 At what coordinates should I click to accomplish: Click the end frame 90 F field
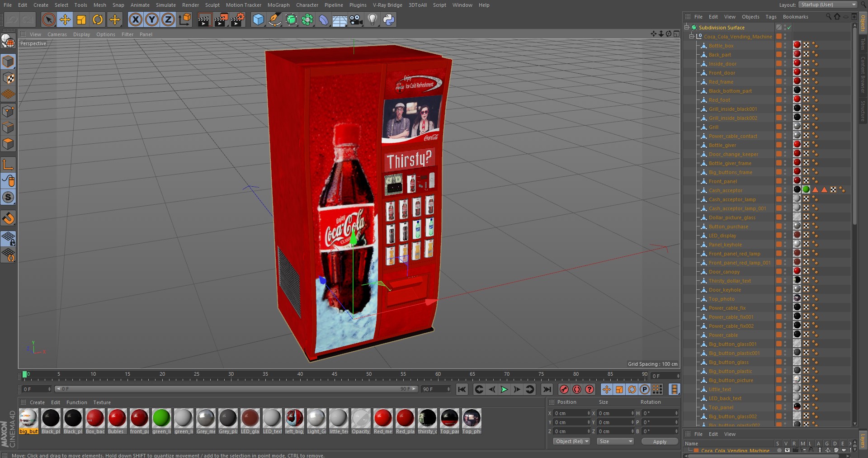(x=436, y=389)
